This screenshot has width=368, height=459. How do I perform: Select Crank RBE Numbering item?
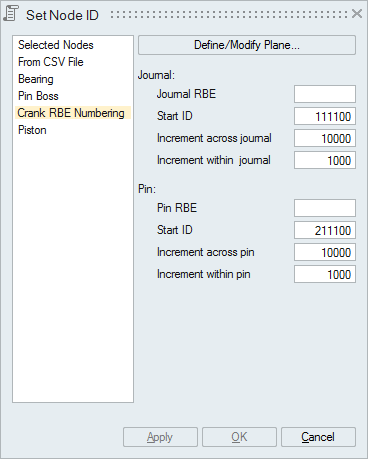[73, 113]
